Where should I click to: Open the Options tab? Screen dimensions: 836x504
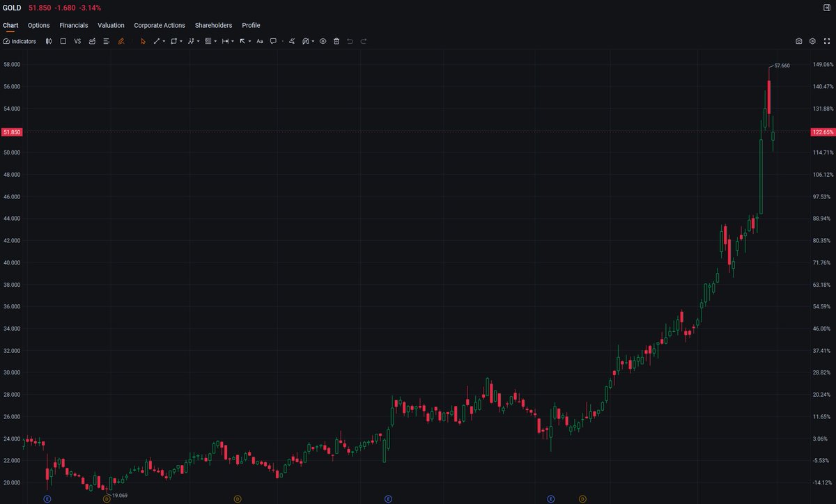pos(39,25)
